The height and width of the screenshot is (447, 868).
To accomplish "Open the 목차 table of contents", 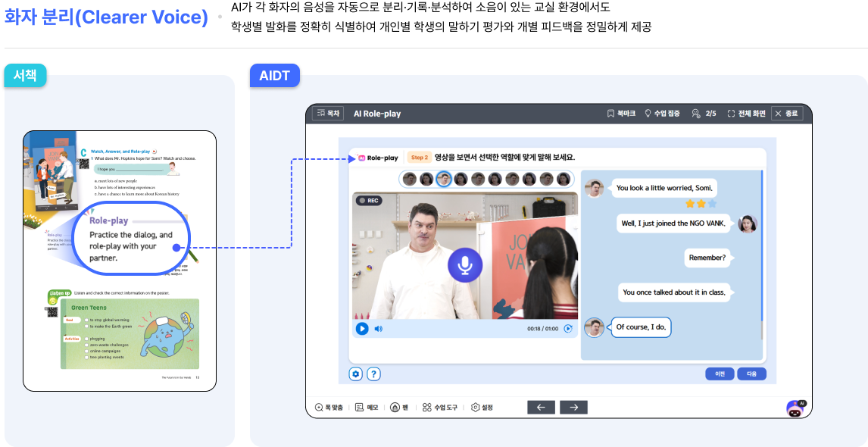I will point(329,114).
